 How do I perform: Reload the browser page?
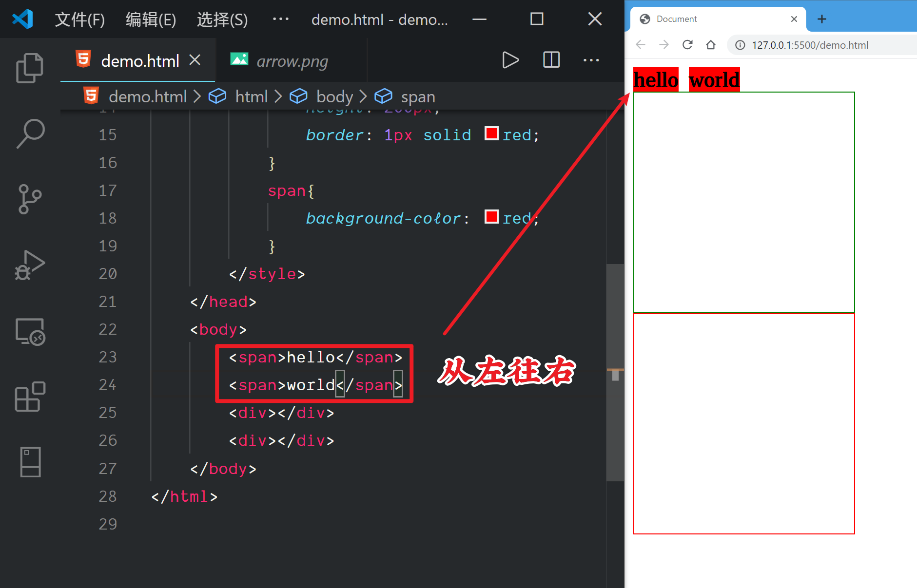point(687,45)
